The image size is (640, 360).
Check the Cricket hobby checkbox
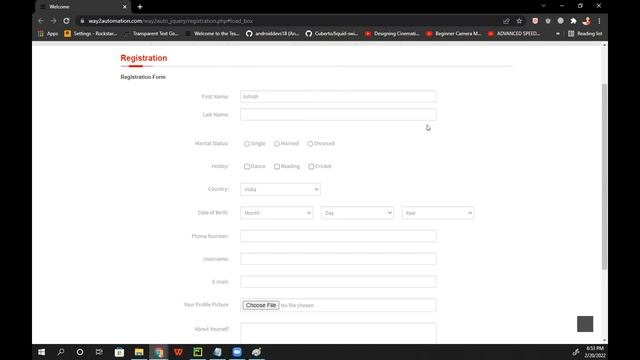pos(311,167)
